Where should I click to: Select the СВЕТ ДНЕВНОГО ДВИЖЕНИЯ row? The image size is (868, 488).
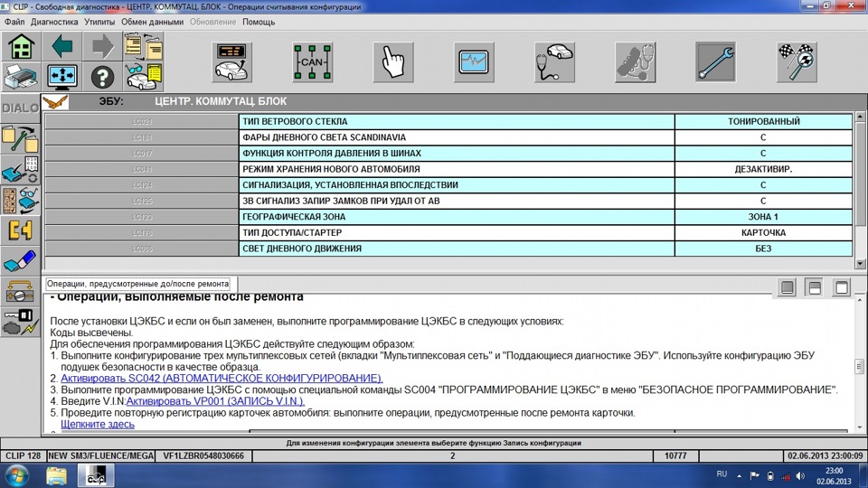tap(448, 249)
